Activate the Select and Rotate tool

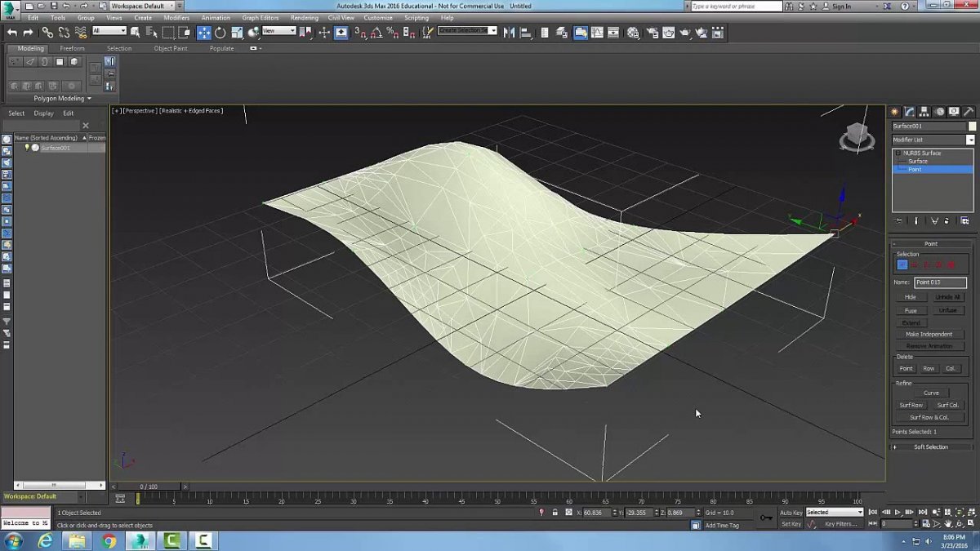coord(220,33)
